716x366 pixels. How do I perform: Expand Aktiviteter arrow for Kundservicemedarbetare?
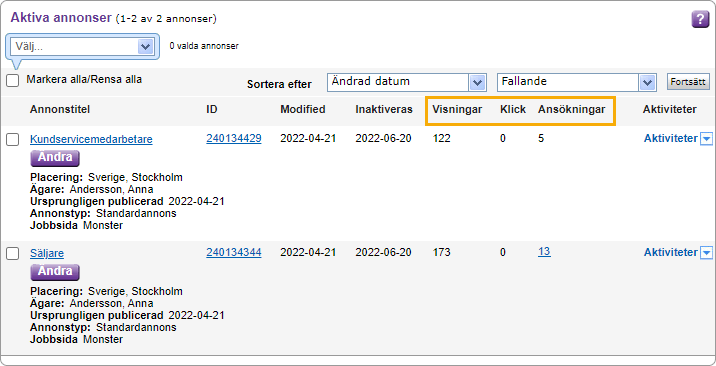(x=706, y=139)
